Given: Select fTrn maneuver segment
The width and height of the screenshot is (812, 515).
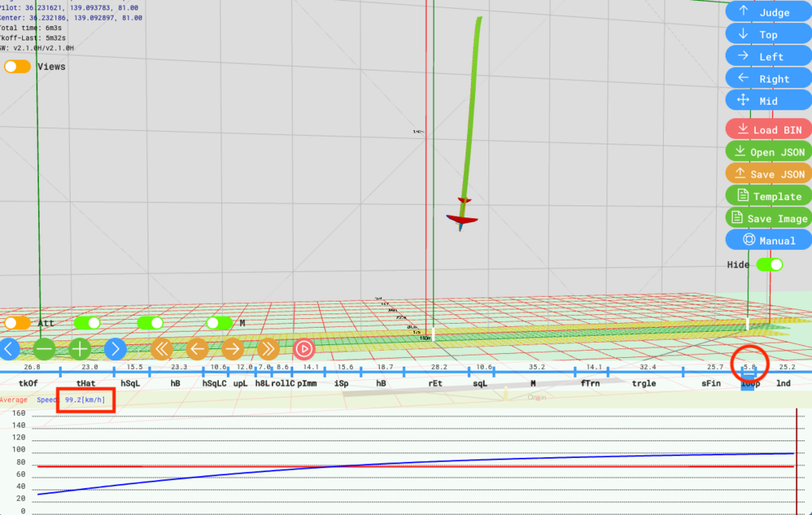Looking at the screenshot, I should pos(590,383).
